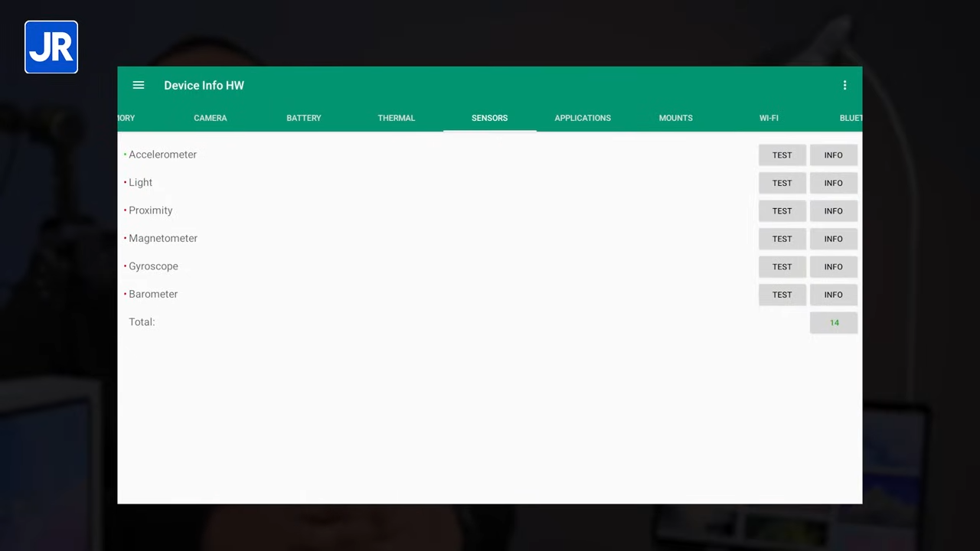Switch to the Camera tab
This screenshot has height=551, width=980.
(x=211, y=118)
